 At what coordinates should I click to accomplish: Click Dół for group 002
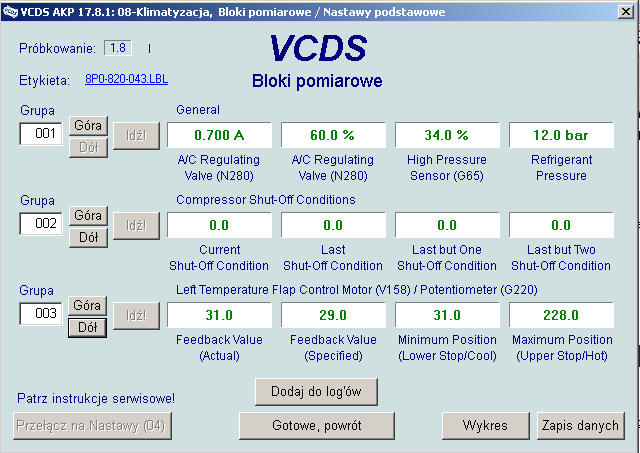point(88,238)
